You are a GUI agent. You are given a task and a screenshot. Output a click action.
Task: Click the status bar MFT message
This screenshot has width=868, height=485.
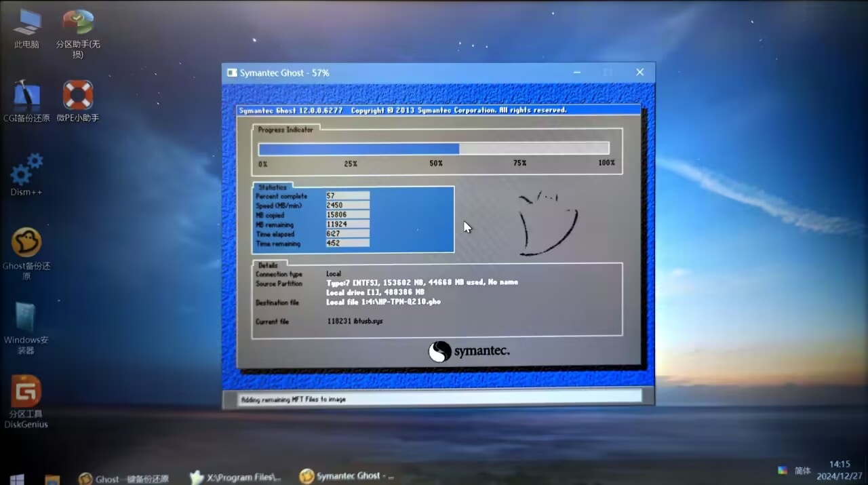tap(294, 400)
